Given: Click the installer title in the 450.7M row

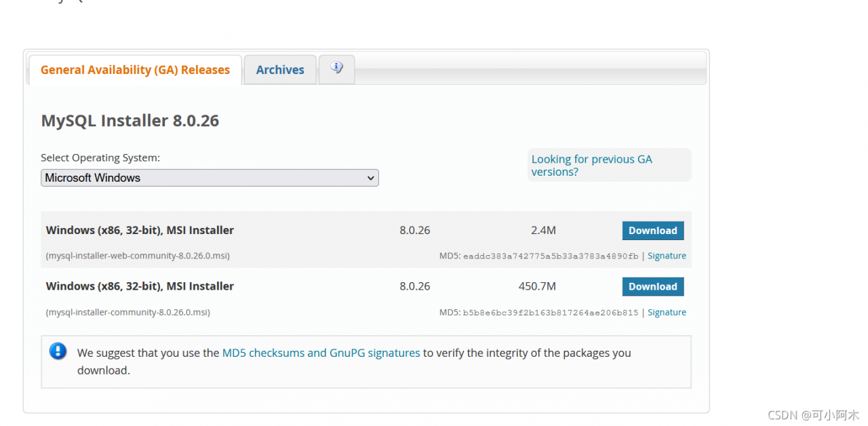Looking at the screenshot, I should pos(140,286).
